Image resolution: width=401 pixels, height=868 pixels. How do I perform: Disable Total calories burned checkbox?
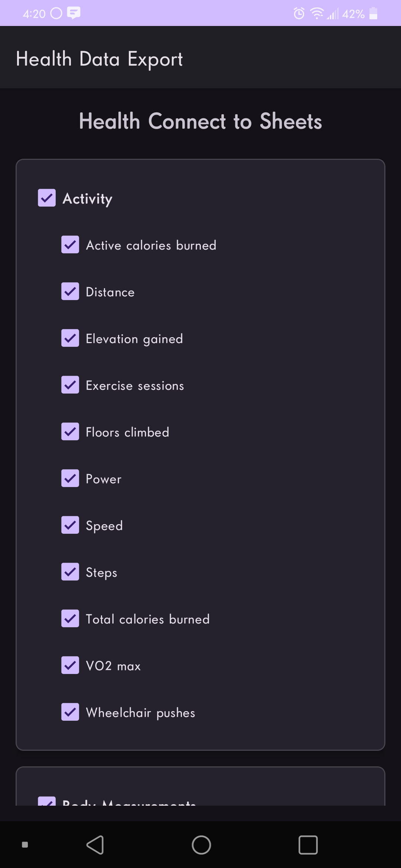pos(70,619)
